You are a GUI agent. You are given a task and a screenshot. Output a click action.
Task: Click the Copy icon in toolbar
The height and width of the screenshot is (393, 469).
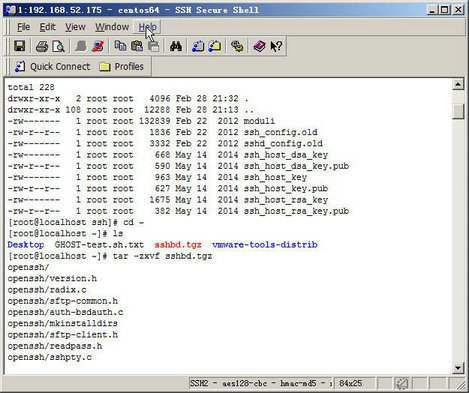(x=120, y=46)
